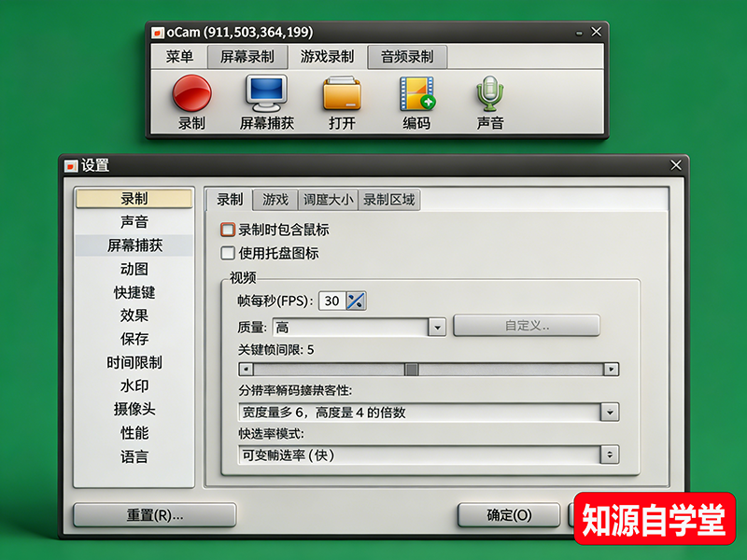Click the 重置(R) reset button
Viewport: 747px width, 560px height.
154,514
